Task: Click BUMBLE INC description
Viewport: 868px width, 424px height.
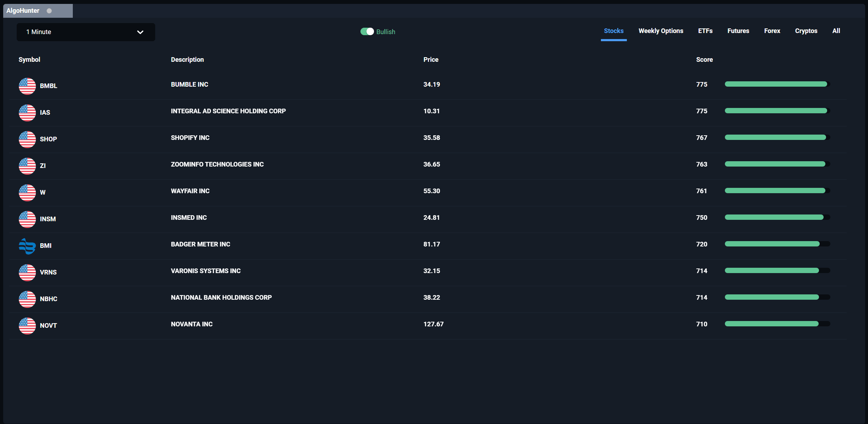Action: (190, 84)
